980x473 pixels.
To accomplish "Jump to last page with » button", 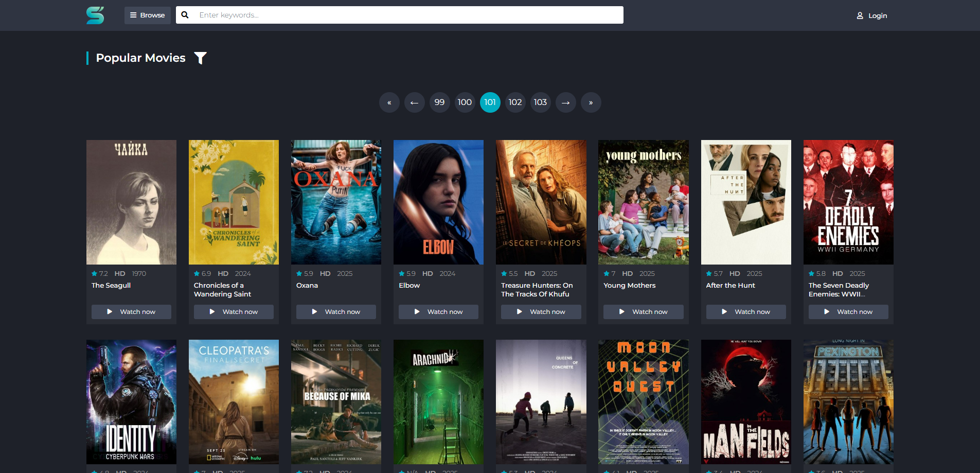I will [x=591, y=102].
